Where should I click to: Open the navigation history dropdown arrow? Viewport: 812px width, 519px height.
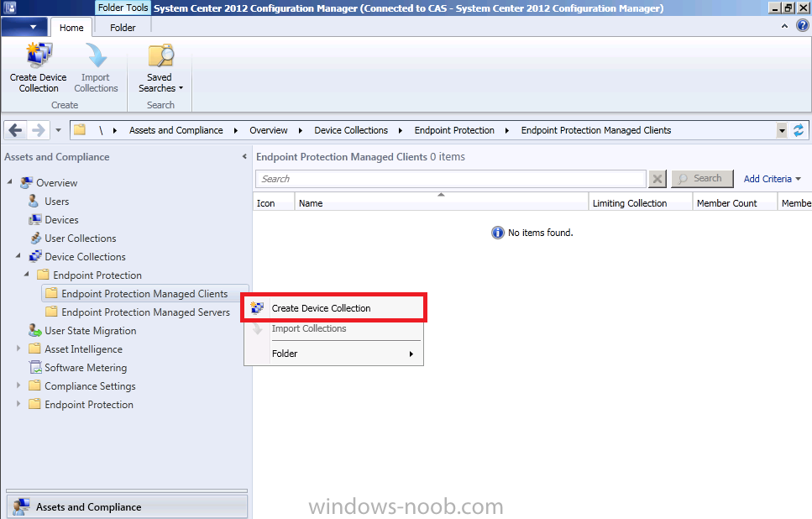[x=58, y=130]
